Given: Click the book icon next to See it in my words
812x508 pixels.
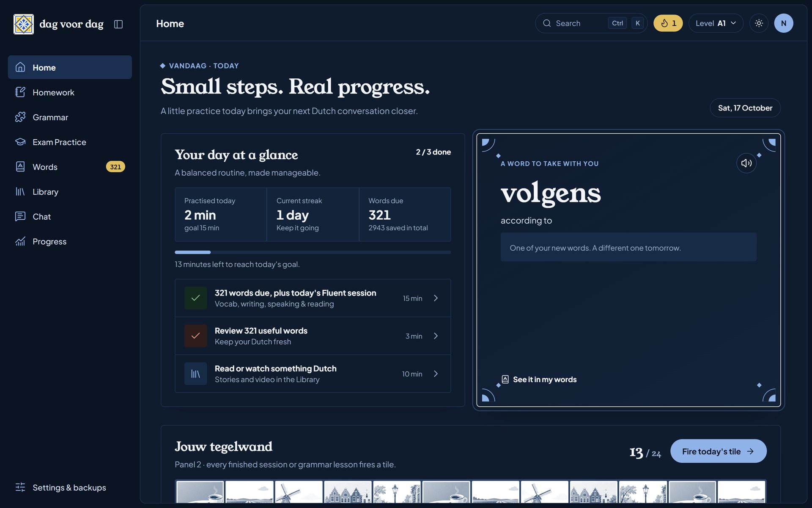Looking at the screenshot, I should click(505, 379).
